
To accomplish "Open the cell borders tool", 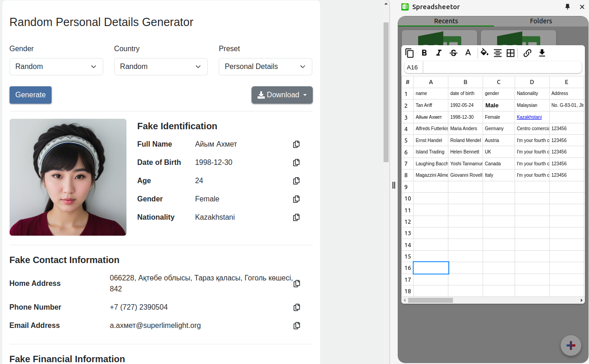I will (x=510, y=53).
